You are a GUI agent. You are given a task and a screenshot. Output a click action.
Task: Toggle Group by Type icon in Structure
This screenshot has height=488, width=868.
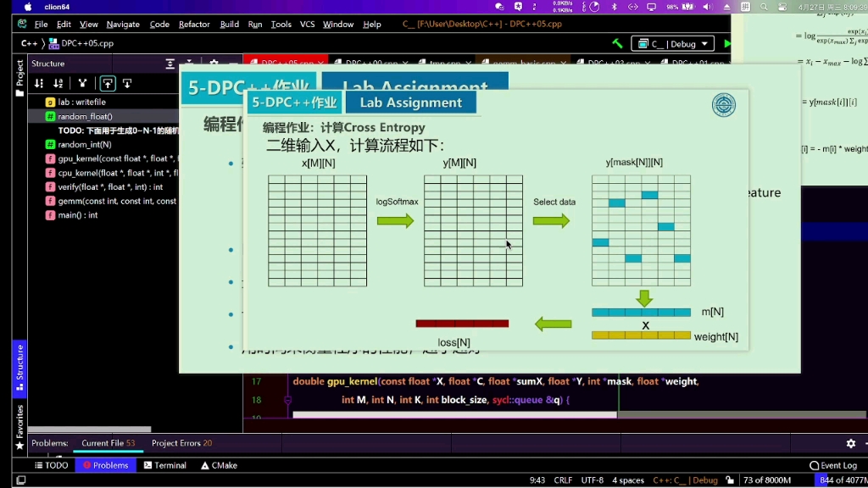[82, 84]
